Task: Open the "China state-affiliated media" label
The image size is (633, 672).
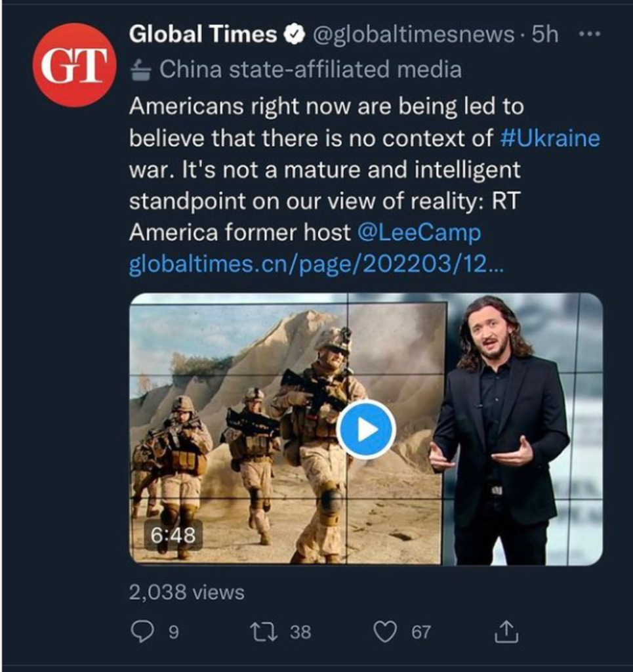Action: pos(310,70)
